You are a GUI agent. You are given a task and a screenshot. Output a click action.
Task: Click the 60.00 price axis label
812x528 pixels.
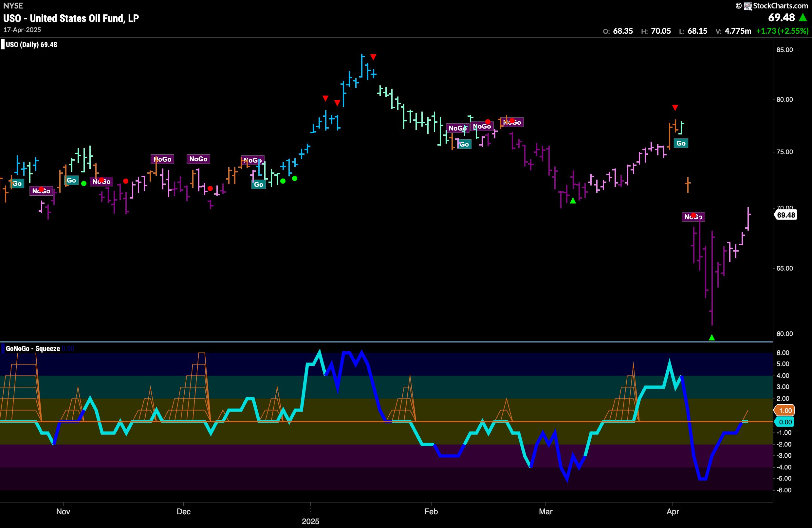[785, 334]
